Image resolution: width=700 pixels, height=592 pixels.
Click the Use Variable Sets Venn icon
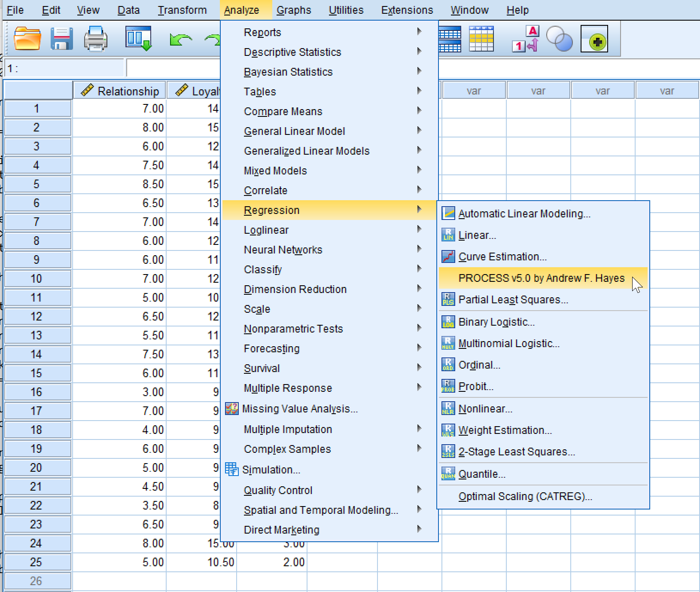(559, 39)
